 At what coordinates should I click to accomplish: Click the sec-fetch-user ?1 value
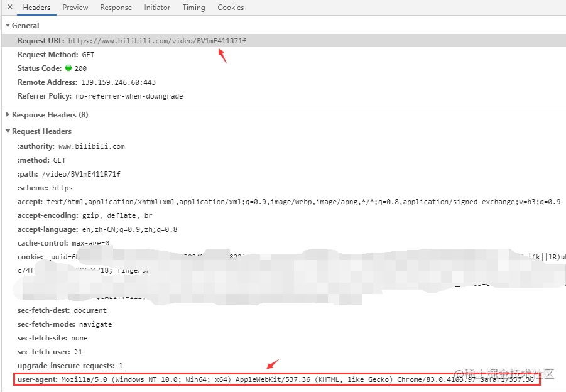click(79, 352)
